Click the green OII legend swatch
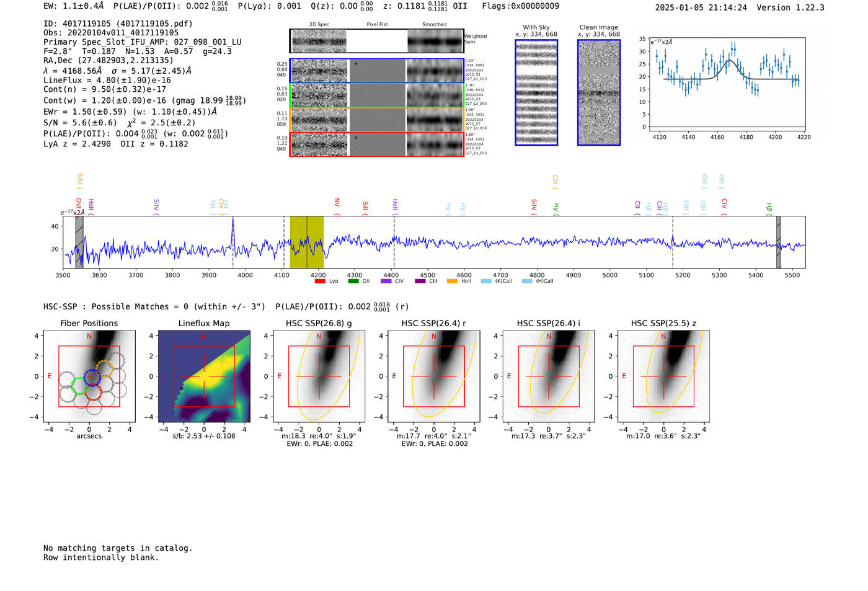Viewport: 868px width, 591px height. (x=353, y=281)
